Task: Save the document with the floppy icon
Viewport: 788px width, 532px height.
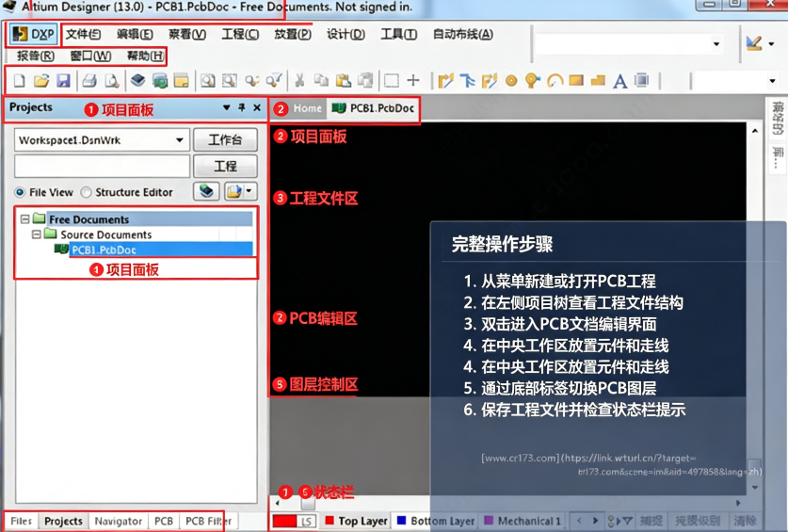Action: tap(63, 80)
